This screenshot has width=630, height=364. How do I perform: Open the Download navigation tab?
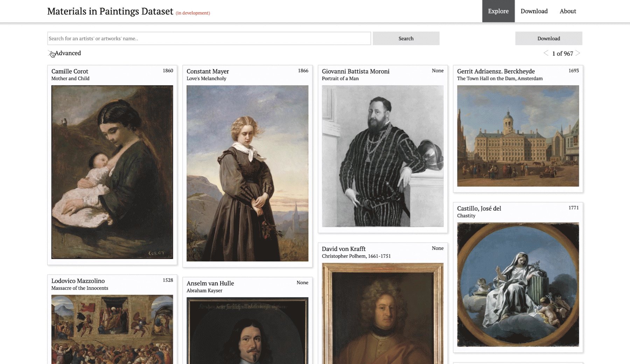pos(534,11)
